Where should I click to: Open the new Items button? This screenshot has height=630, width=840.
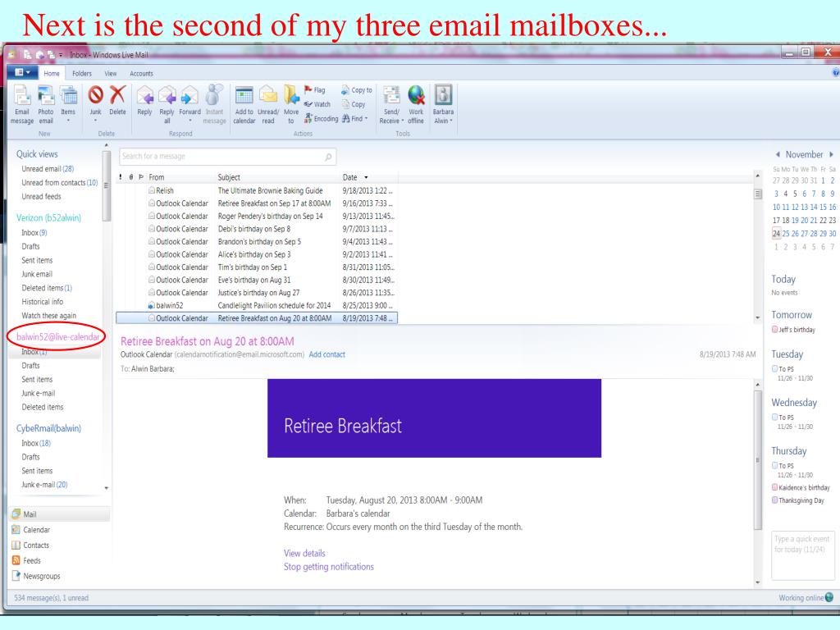(x=68, y=104)
